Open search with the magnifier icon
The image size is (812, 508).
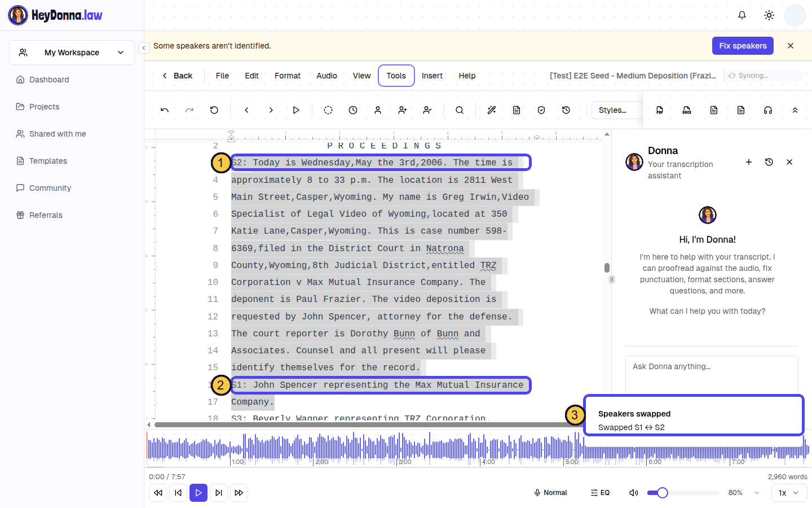point(460,110)
